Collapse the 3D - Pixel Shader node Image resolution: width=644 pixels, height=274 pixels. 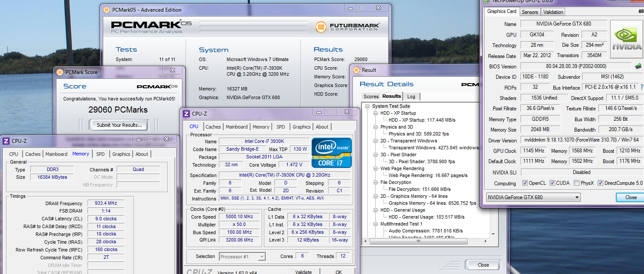click(376, 155)
